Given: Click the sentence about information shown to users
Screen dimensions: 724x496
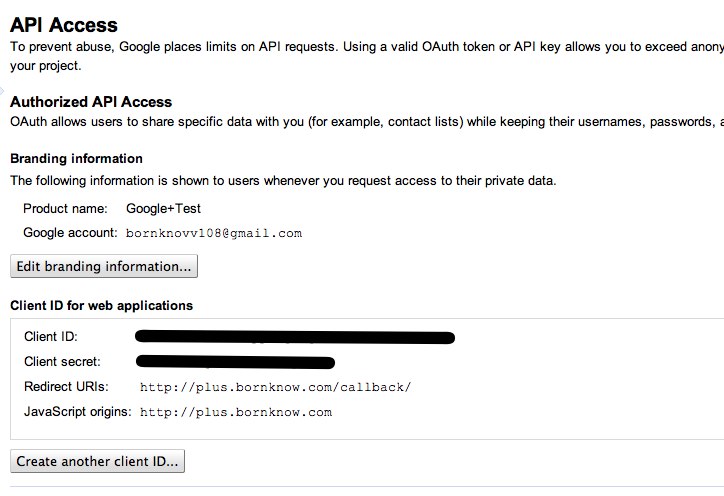Looking at the screenshot, I should point(283,181).
